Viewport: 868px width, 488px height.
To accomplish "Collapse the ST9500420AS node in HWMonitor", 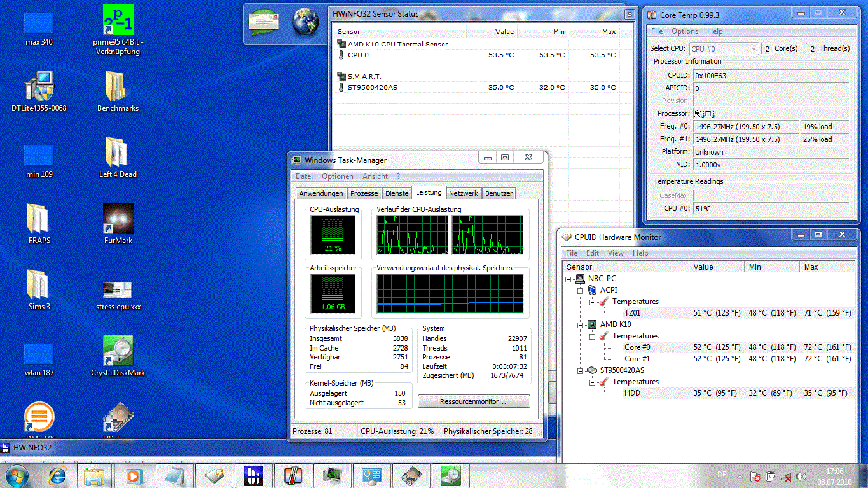I will click(581, 370).
